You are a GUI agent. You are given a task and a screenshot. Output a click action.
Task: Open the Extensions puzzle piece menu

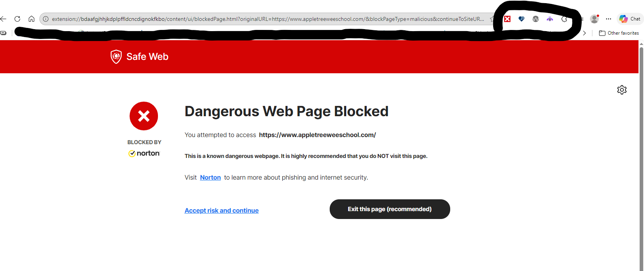click(564, 19)
